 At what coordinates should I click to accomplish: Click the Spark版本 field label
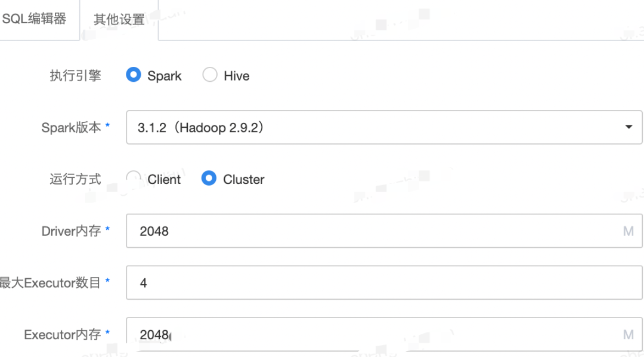tap(71, 128)
